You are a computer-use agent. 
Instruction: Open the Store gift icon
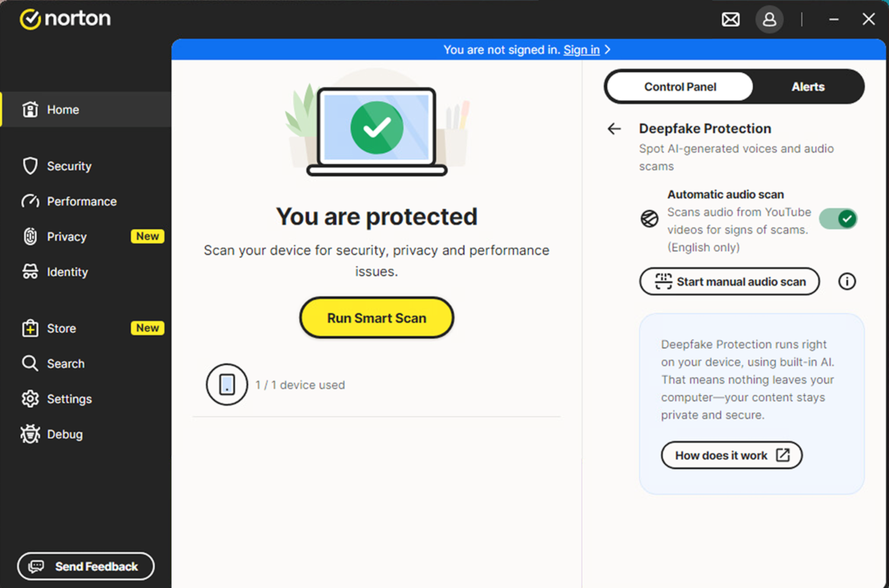tap(30, 327)
